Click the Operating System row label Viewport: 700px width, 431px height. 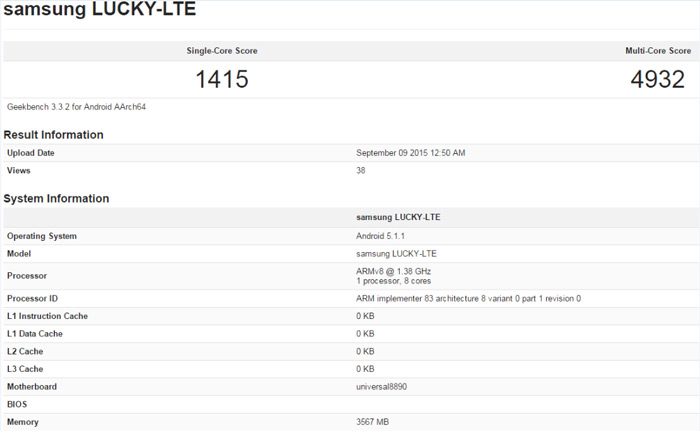coord(42,236)
